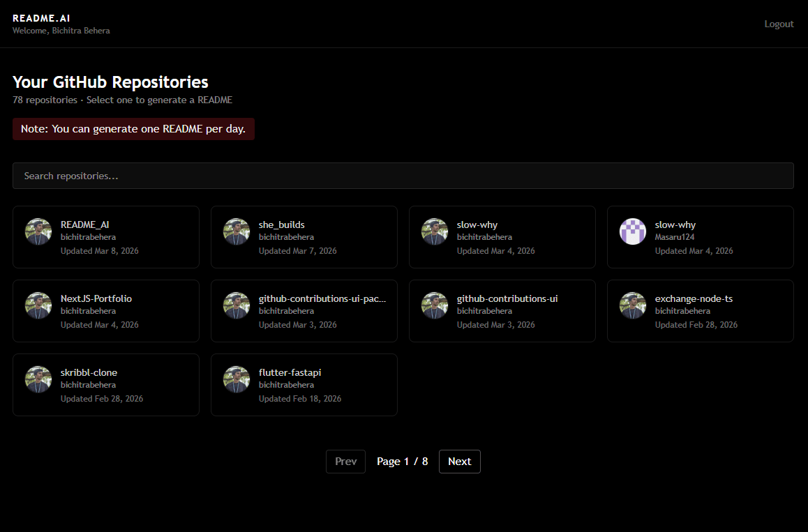
Task: Click the Logout link
Action: tap(779, 24)
